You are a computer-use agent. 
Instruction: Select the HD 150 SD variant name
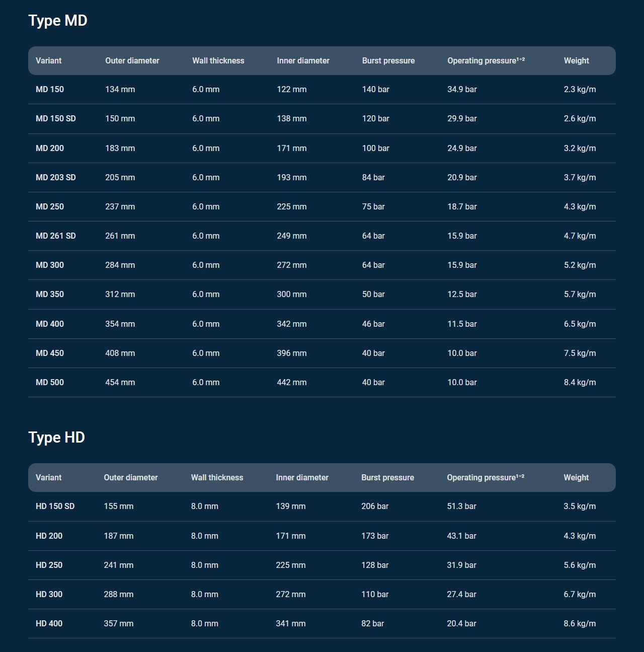pos(55,506)
